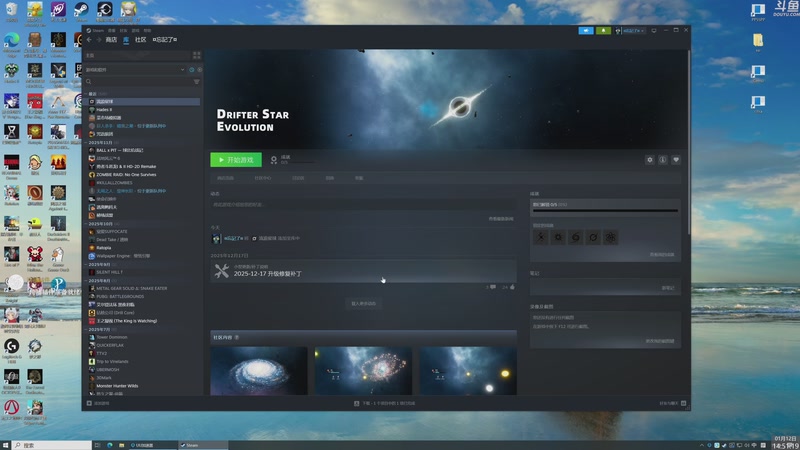Screen dimensions: 800x450
Task: Go forward with the navigation arrow
Action: click(x=98, y=40)
